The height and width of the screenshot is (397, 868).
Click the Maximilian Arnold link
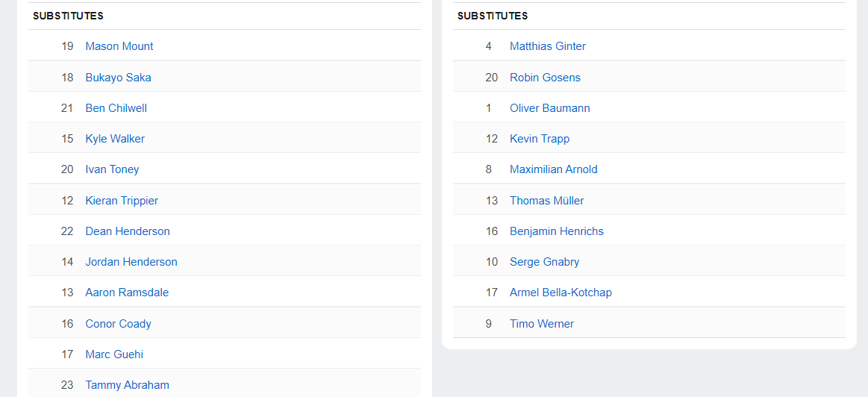point(554,169)
